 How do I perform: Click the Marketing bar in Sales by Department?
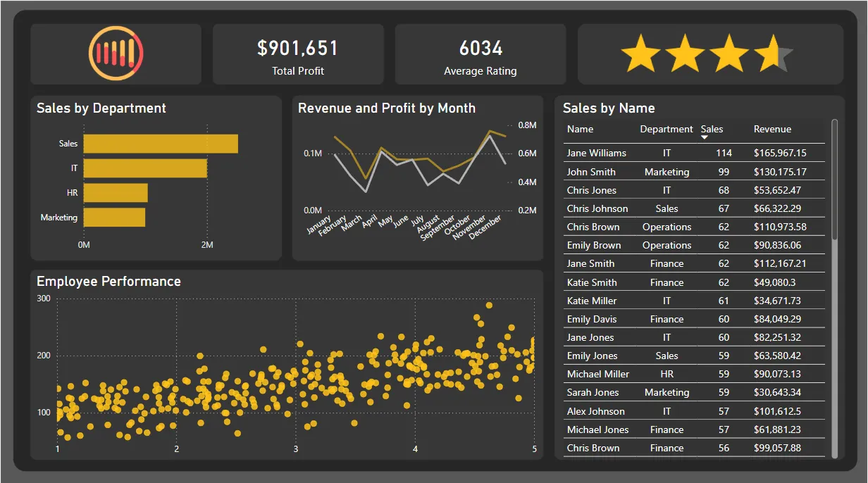click(x=114, y=218)
